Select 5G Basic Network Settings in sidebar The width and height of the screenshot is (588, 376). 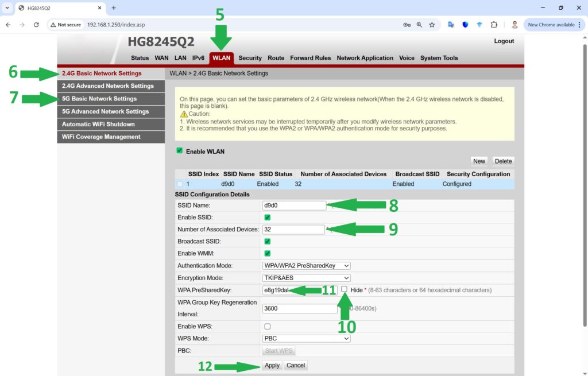point(99,99)
